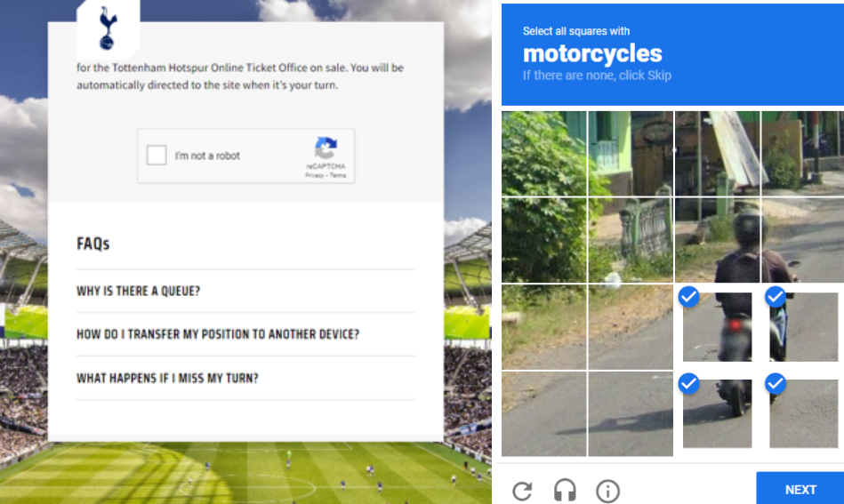Select the tile showing the green house window
Image resolution: width=844 pixels, height=504 pixels.
click(x=631, y=153)
